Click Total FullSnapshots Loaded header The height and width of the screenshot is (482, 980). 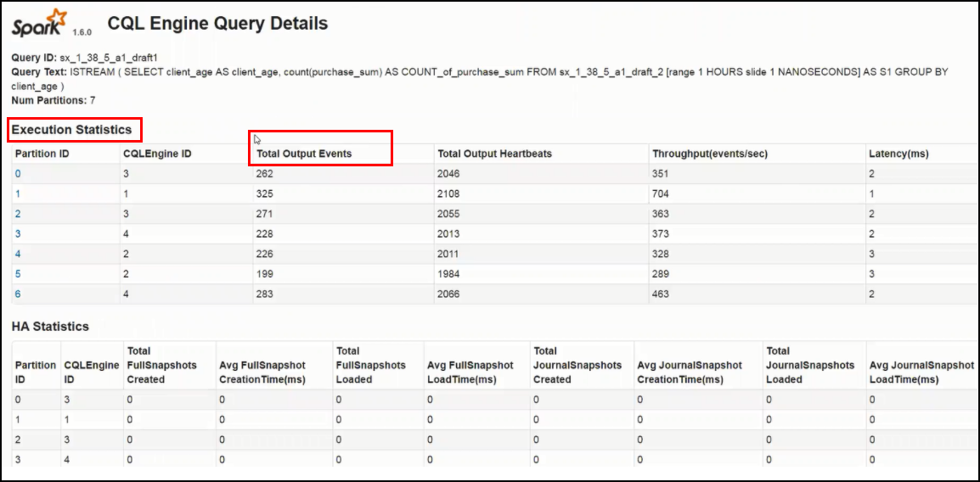click(x=370, y=365)
